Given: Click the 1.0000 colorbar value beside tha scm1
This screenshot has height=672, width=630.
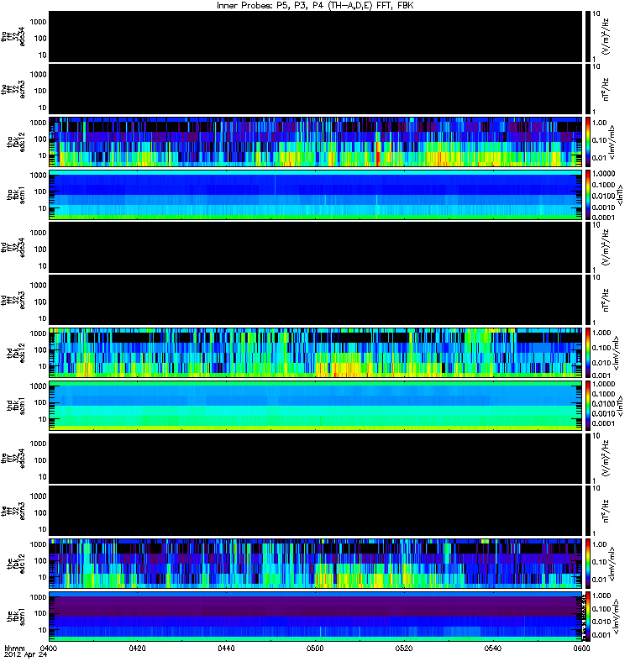Looking at the screenshot, I should pyautogui.click(x=603, y=174).
